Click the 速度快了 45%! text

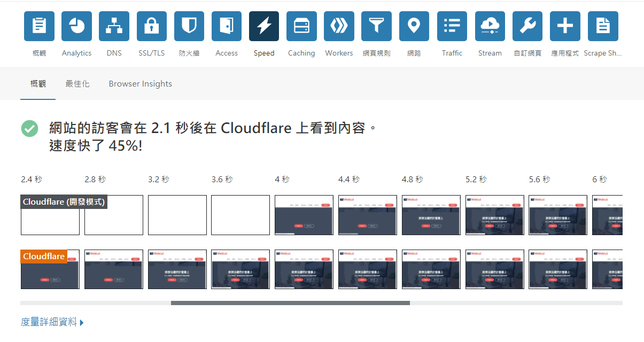[x=96, y=145]
